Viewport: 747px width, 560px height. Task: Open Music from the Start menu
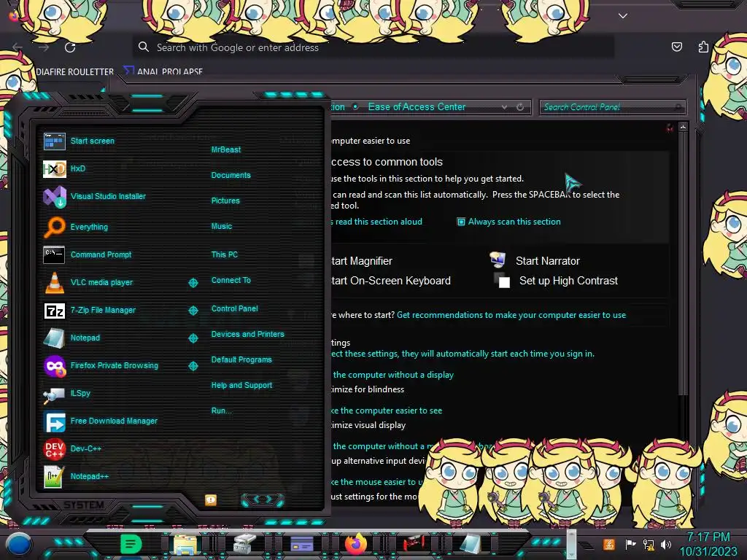click(x=222, y=227)
